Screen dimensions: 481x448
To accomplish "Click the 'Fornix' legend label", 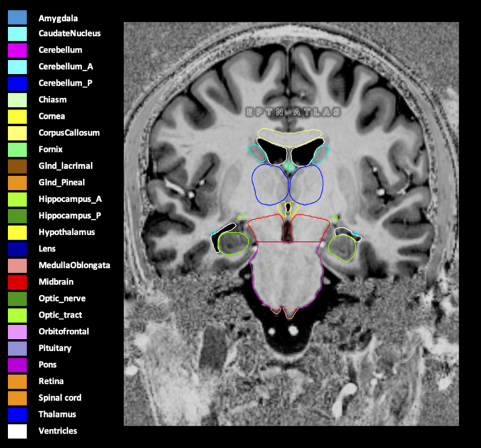I will tap(51, 149).
